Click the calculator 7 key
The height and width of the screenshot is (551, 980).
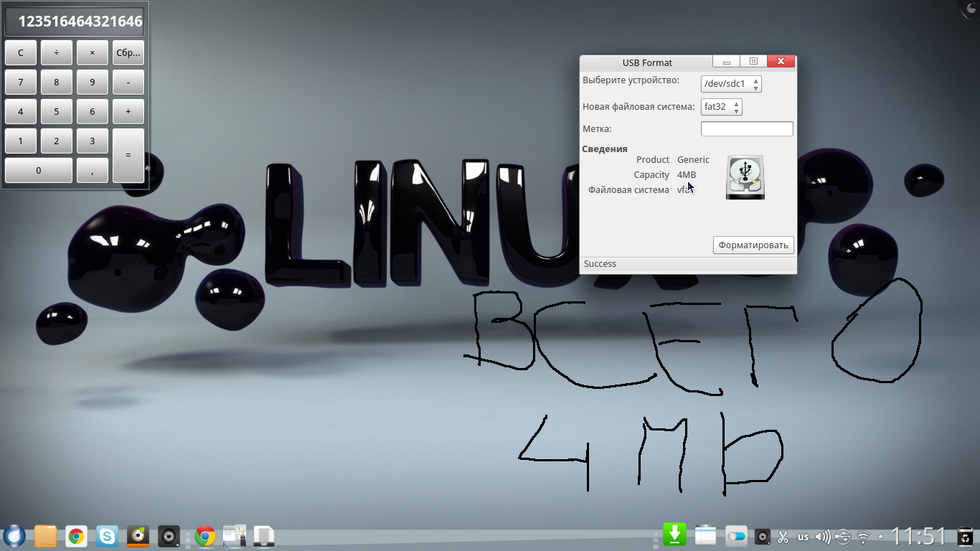pyautogui.click(x=21, y=82)
